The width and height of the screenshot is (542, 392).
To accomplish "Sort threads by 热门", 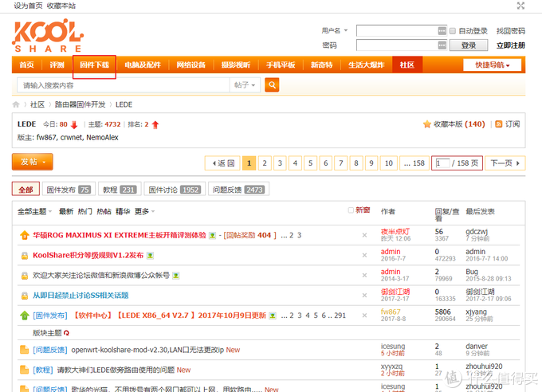I will [84, 212].
